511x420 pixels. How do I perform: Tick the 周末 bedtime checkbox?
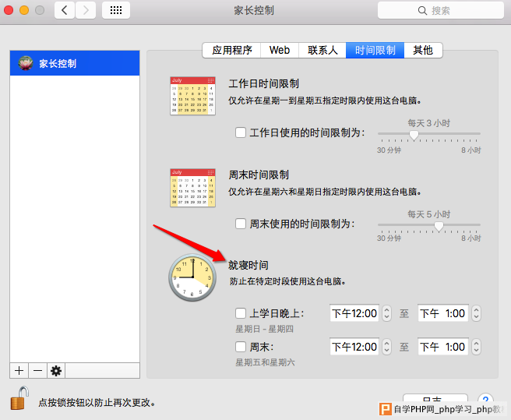pyautogui.click(x=241, y=347)
